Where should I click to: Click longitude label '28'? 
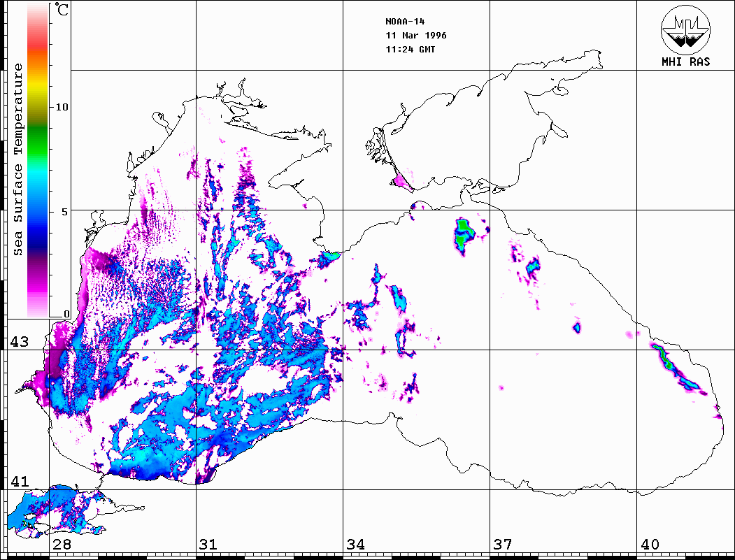(62, 544)
